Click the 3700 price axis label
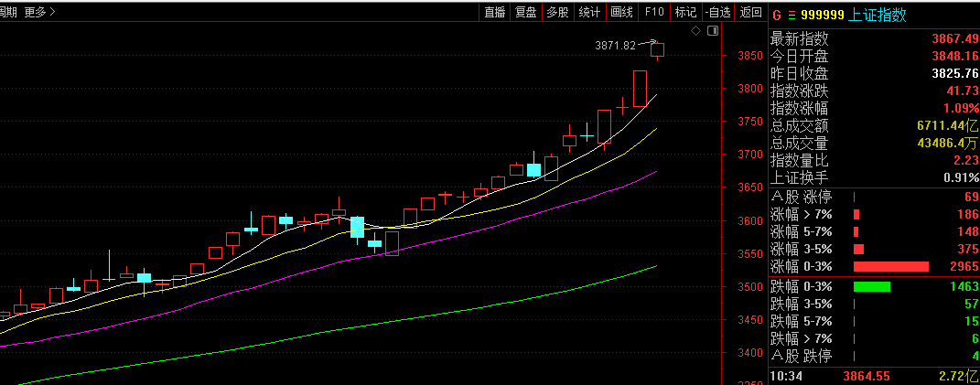The height and width of the screenshot is (385, 980). tap(750, 155)
